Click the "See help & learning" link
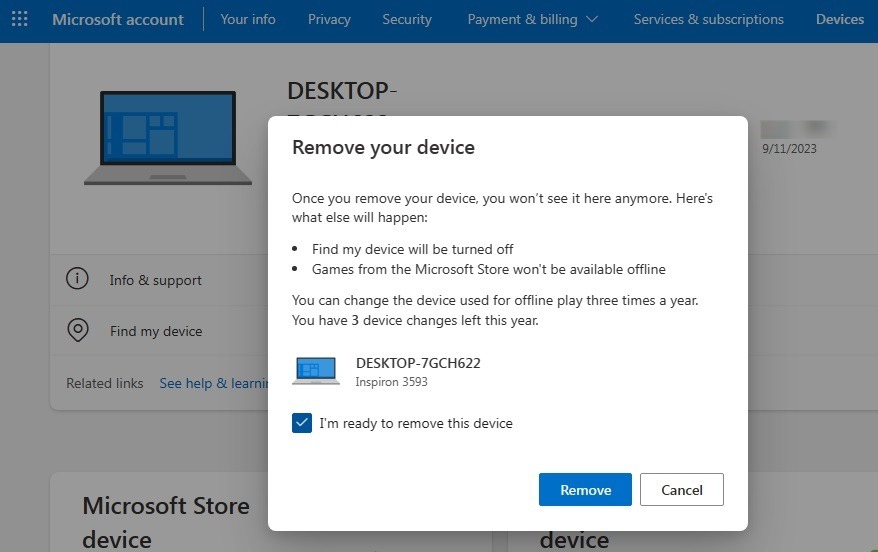 tap(214, 383)
